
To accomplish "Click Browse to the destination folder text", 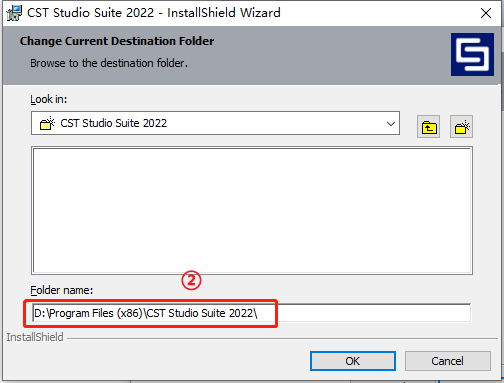I will point(109,63).
